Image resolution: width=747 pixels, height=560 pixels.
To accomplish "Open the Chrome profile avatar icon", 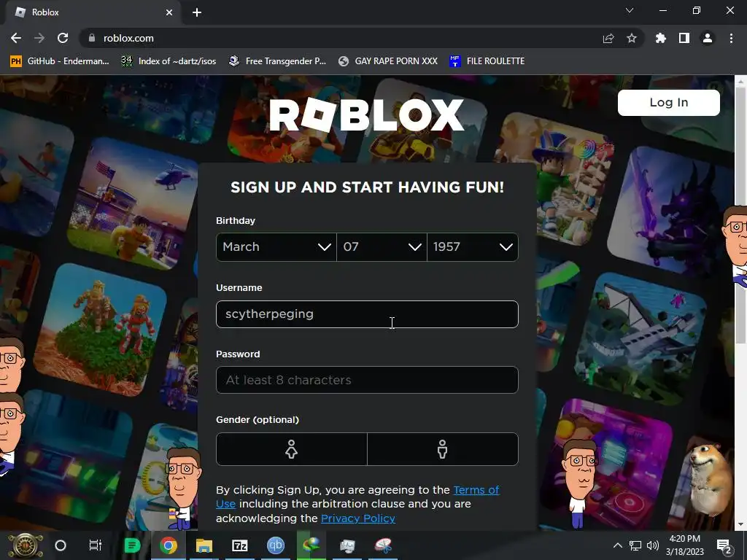I will pos(708,38).
